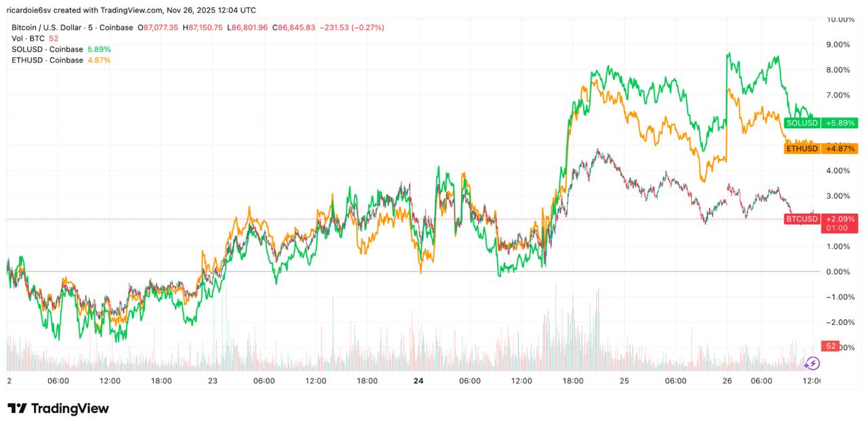Viewport: 868px width, 428px height.
Task: Expand the Bitcoin / U.S. Dollar symbol title
Action: [47, 27]
